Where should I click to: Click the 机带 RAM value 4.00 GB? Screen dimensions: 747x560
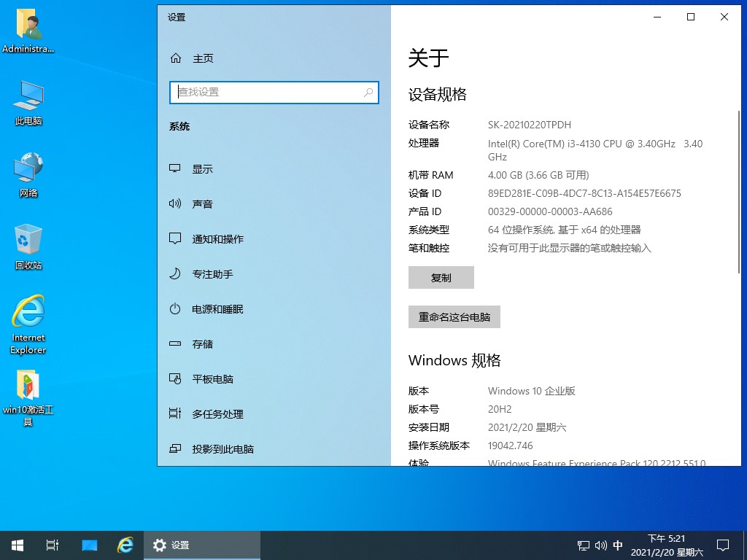[538, 175]
